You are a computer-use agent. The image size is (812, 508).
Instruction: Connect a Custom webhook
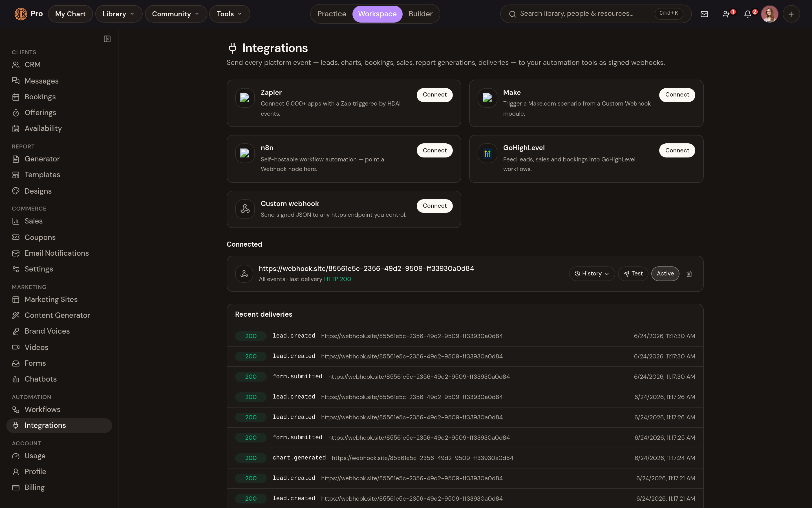434,206
